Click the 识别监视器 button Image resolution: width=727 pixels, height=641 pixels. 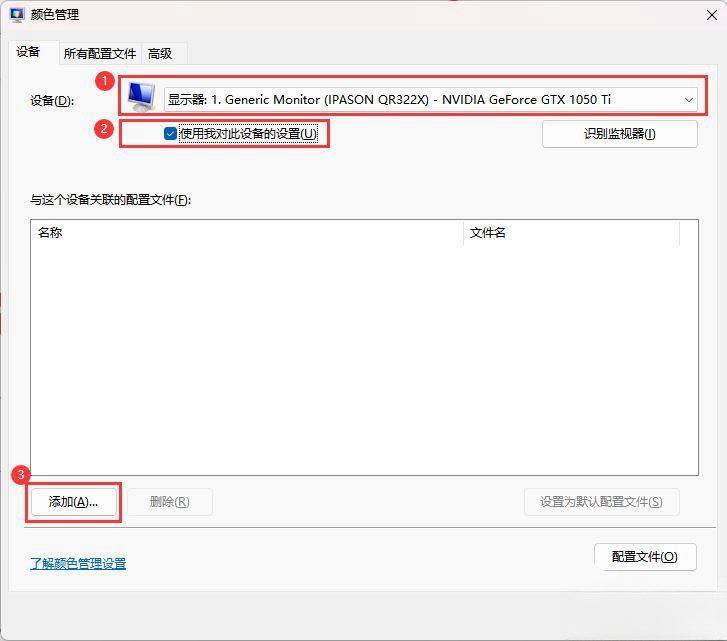pyautogui.click(x=619, y=134)
